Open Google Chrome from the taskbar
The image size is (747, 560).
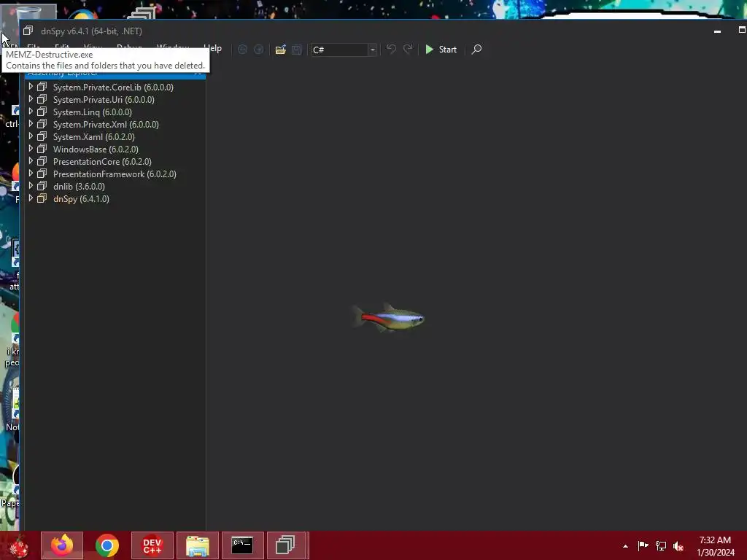click(107, 545)
